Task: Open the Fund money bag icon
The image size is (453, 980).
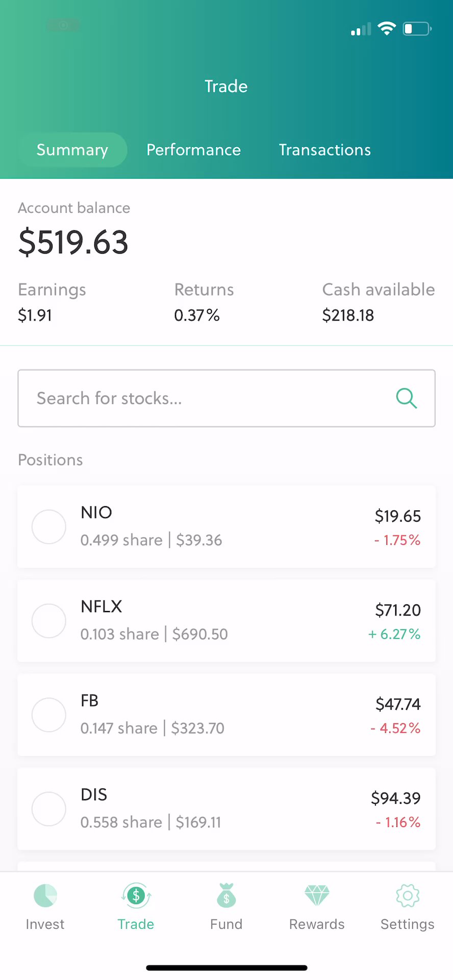Action: click(226, 896)
